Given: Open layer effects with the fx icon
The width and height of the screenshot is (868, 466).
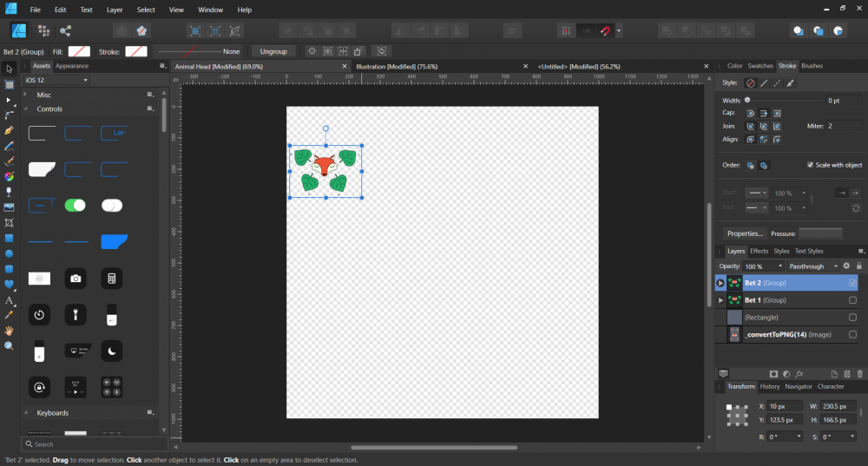Looking at the screenshot, I should pyautogui.click(x=799, y=373).
